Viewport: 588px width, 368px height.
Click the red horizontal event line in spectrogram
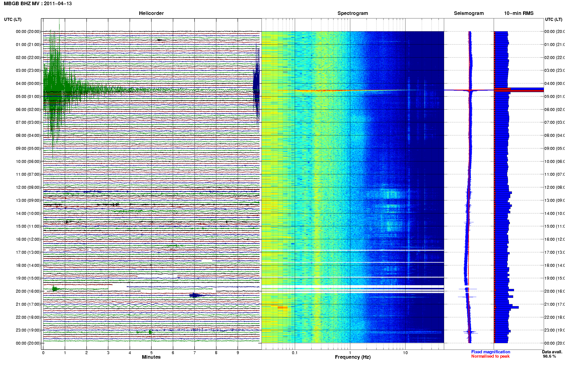pyautogui.click(x=353, y=90)
